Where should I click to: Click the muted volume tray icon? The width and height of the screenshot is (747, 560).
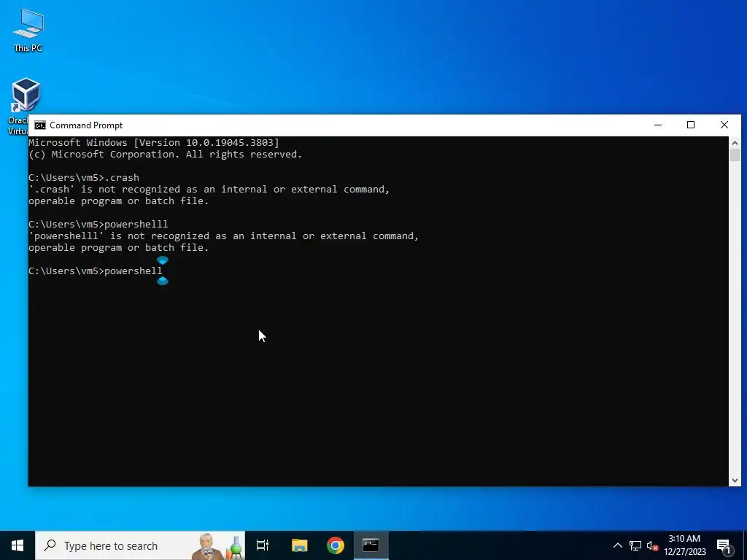pos(653,545)
